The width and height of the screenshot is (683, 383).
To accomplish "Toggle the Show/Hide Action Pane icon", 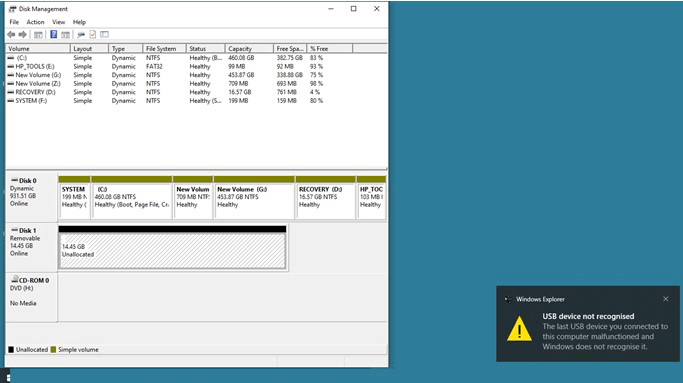I will (65, 34).
